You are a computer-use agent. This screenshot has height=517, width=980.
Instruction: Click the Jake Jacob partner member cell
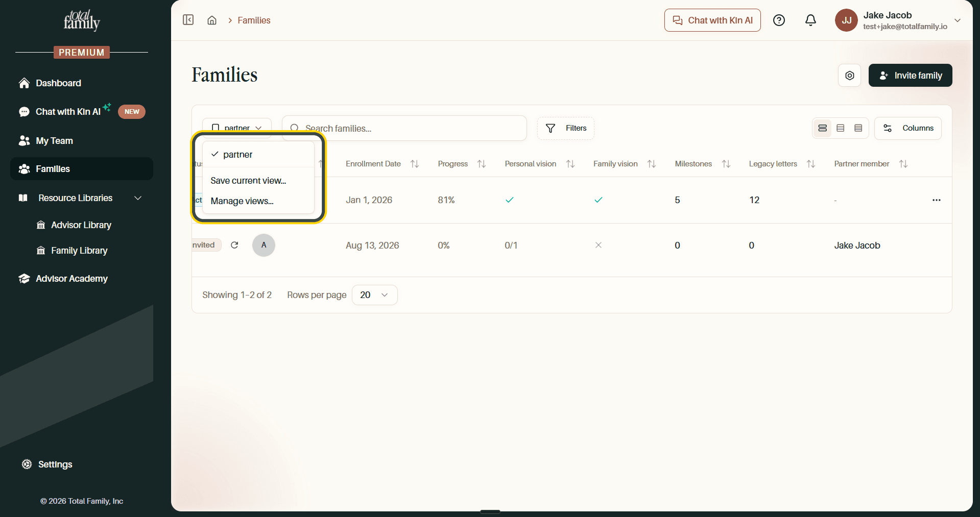(x=857, y=245)
